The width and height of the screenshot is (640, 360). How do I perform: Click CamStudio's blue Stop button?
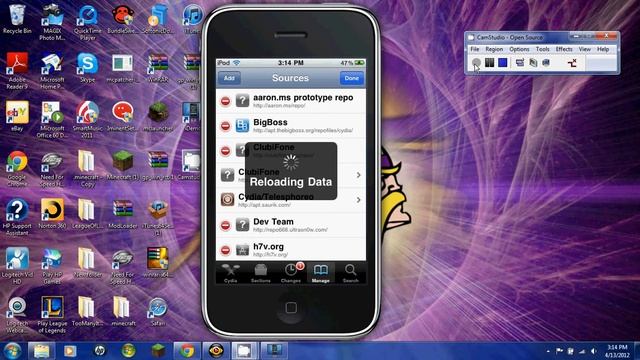point(502,62)
